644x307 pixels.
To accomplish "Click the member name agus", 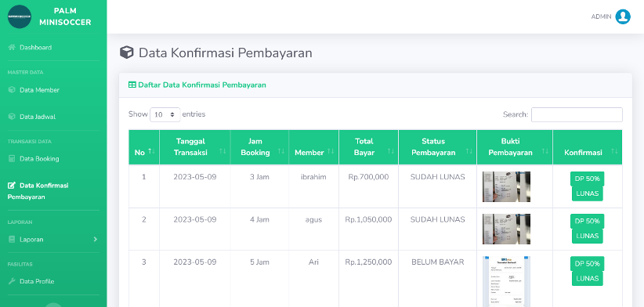I will pos(313,220).
